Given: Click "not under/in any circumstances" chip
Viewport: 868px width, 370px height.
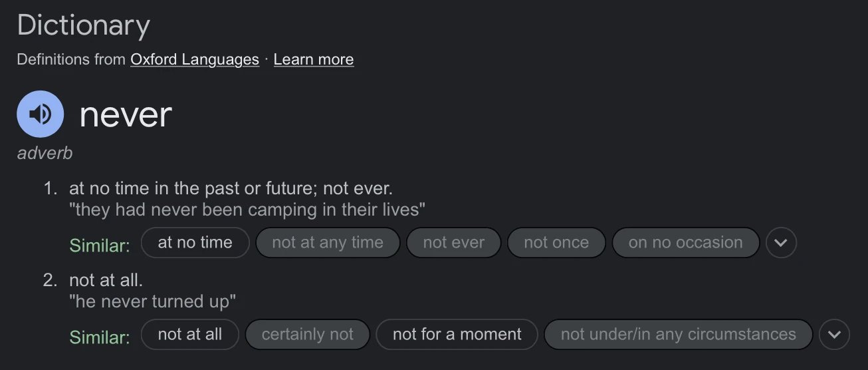Looking at the screenshot, I should (678, 335).
